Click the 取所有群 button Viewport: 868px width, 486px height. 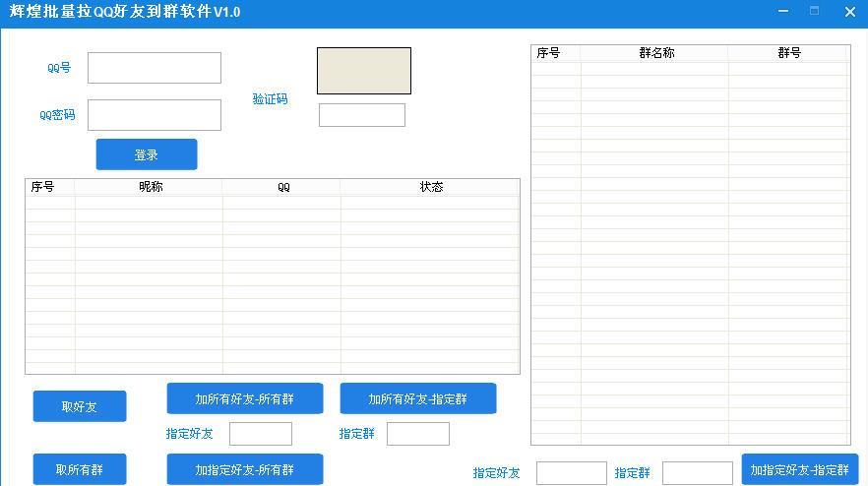80,469
